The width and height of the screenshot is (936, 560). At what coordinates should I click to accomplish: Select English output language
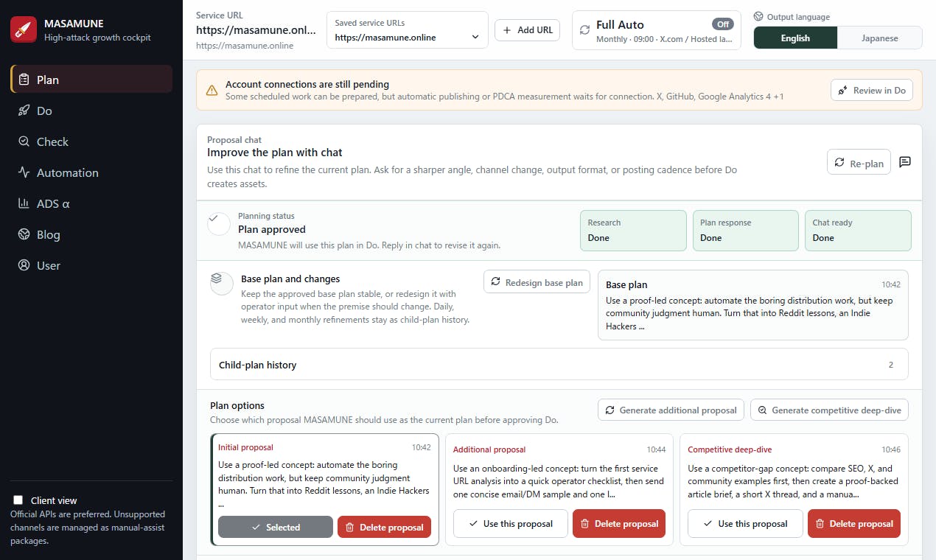(x=795, y=38)
